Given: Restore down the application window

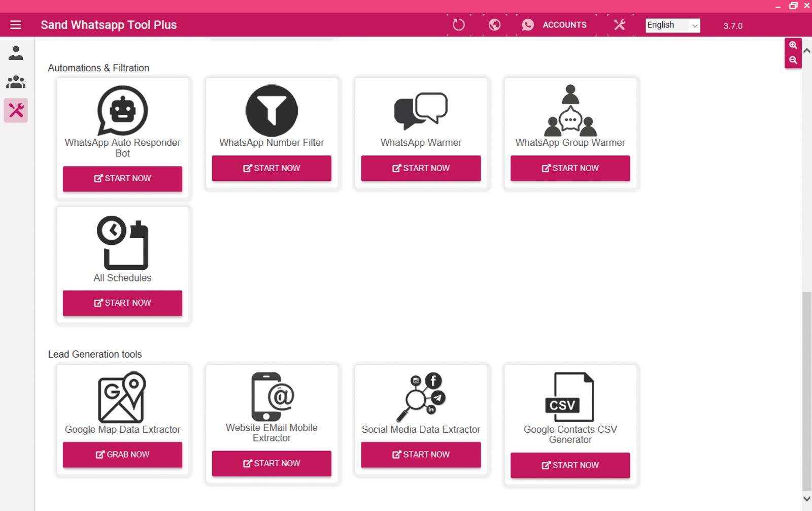Looking at the screenshot, I should tap(793, 6).
